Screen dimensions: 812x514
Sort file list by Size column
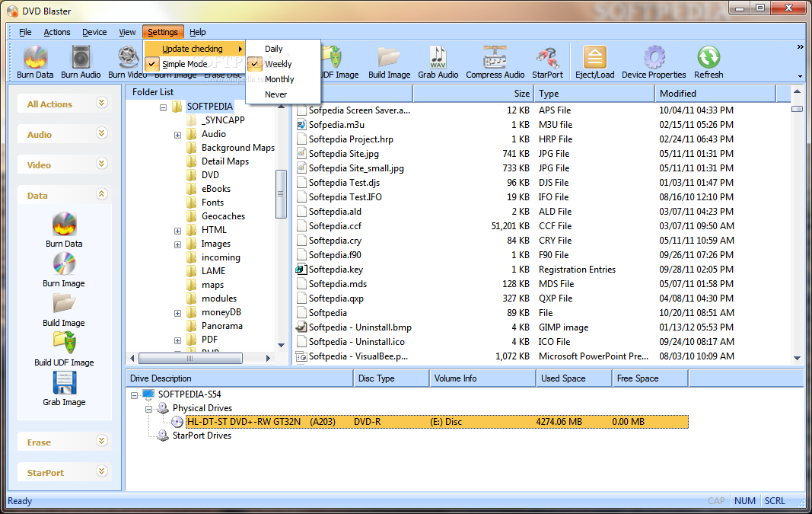[x=473, y=94]
